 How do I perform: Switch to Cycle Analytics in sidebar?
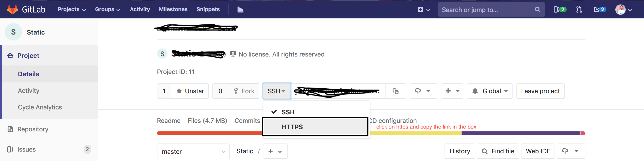click(x=40, y=107)
